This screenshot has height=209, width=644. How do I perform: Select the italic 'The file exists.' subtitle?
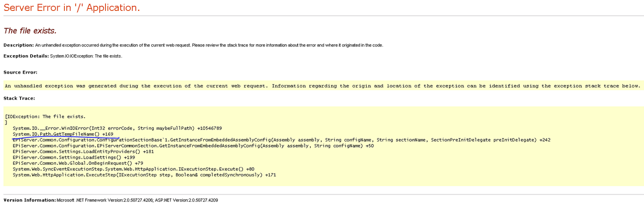coord(30,31)
